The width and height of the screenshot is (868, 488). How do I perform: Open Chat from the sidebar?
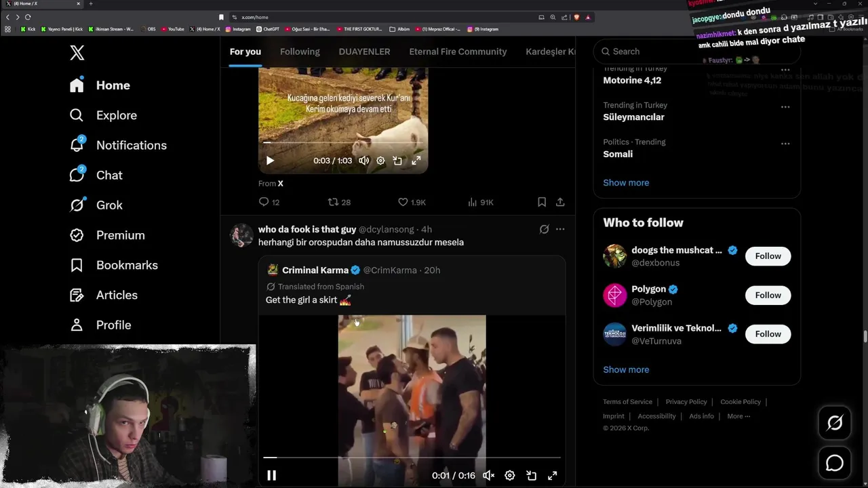(x=96, y=175)
